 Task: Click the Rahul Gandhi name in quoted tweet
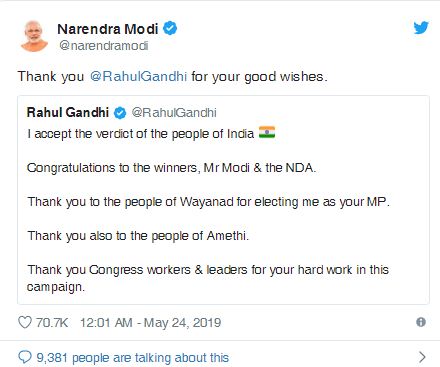(x=68, y=112)
